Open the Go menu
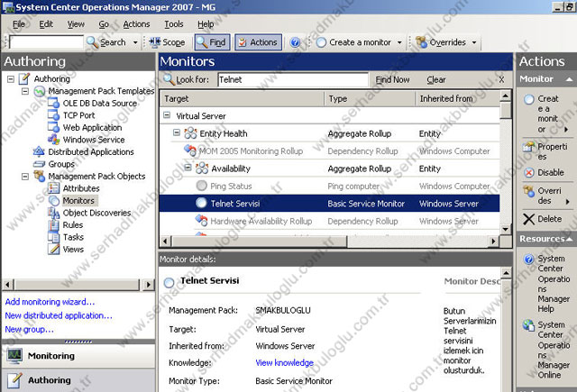Screen dimensions: 577x392 coord(104,24)
